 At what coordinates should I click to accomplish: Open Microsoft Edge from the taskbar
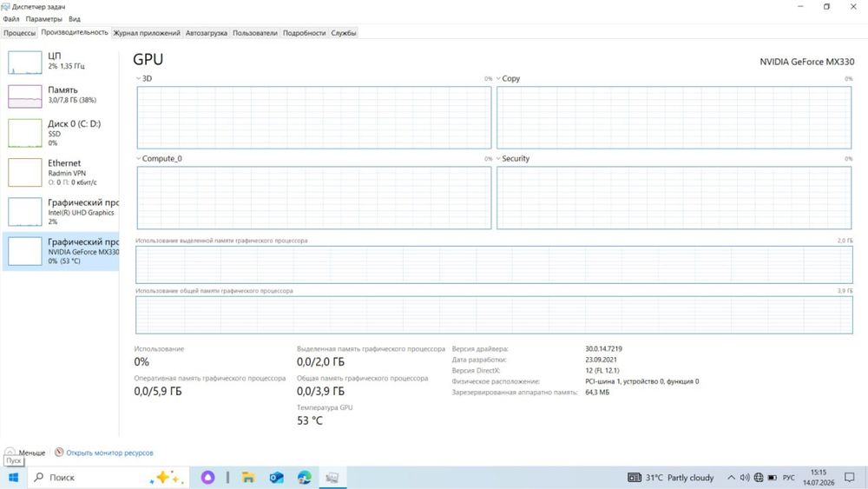coord(305,478)
